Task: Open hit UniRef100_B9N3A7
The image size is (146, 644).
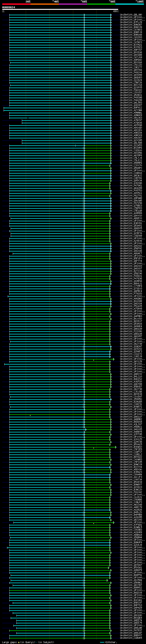Action: (131, 25)
